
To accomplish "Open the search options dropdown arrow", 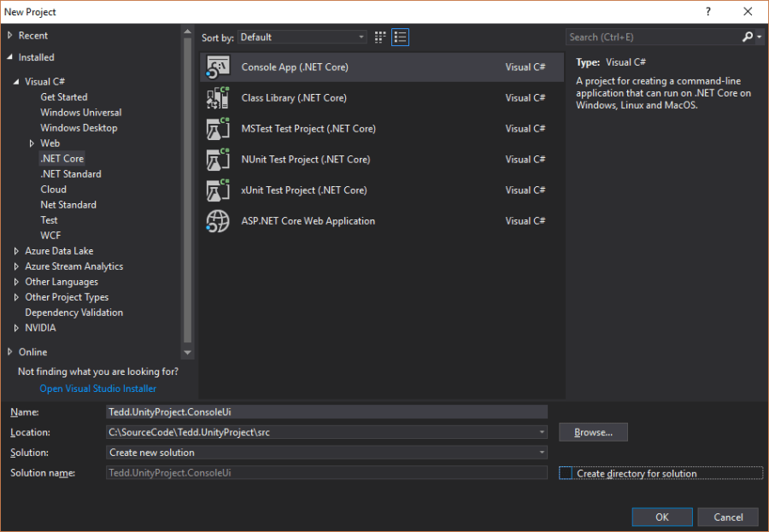I will click(760, 37).
